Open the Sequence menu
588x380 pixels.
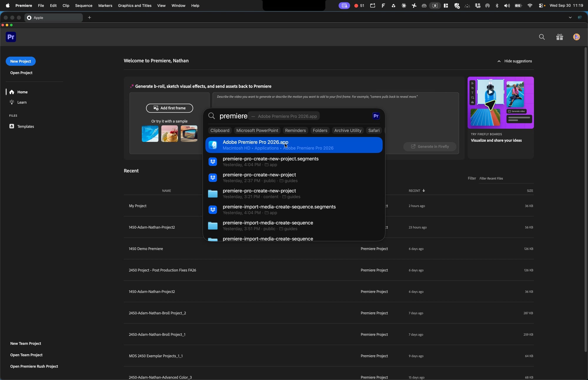[83, 6]
